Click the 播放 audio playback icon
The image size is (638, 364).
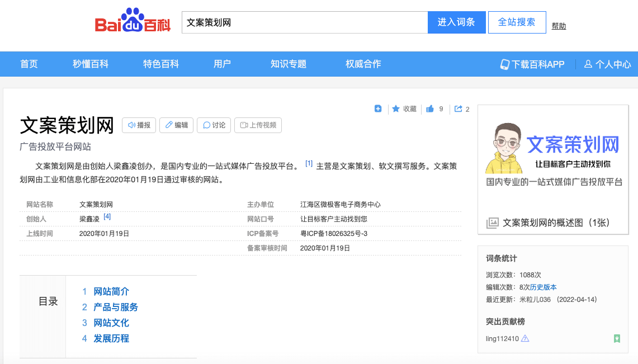click(131, 125)
